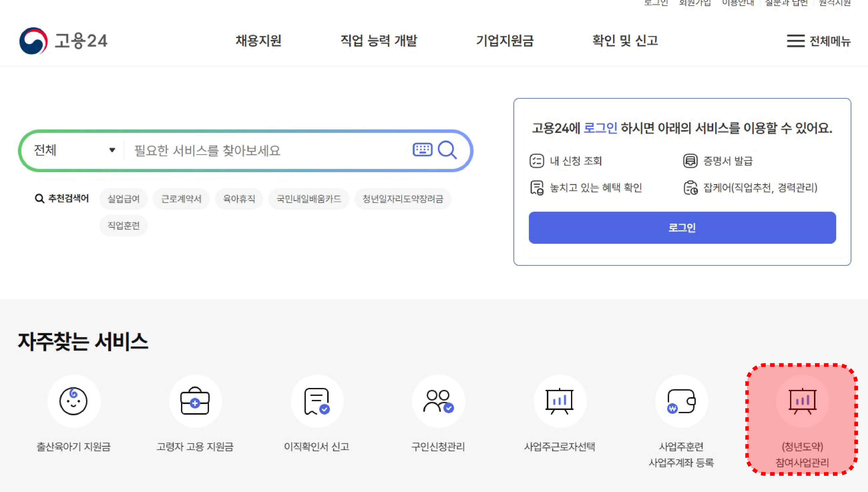
Task: Select the 육아휴직 recommended keyword
Action: (239, 199)
